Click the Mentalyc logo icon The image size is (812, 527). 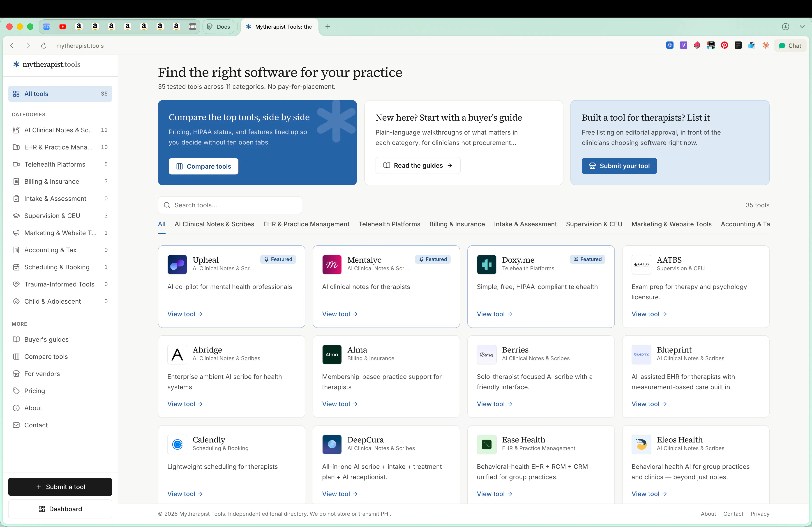(x=332, y=265)
